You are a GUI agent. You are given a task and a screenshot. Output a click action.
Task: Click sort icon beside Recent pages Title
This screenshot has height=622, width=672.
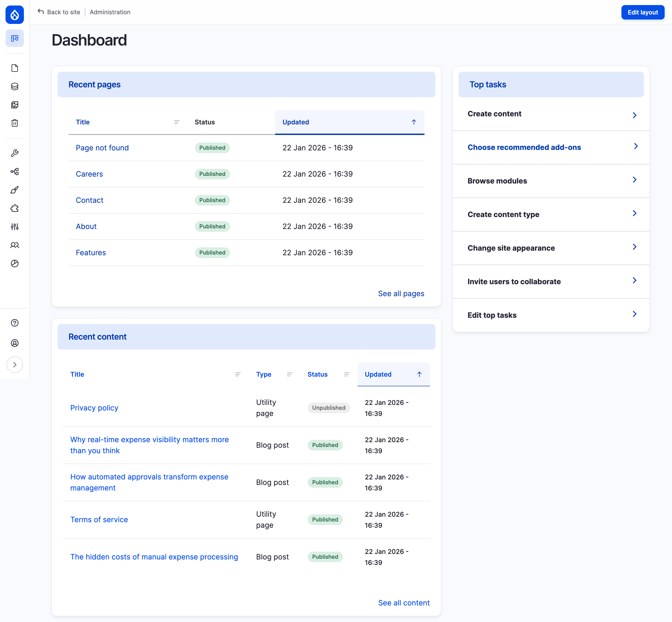coord(177,122)
